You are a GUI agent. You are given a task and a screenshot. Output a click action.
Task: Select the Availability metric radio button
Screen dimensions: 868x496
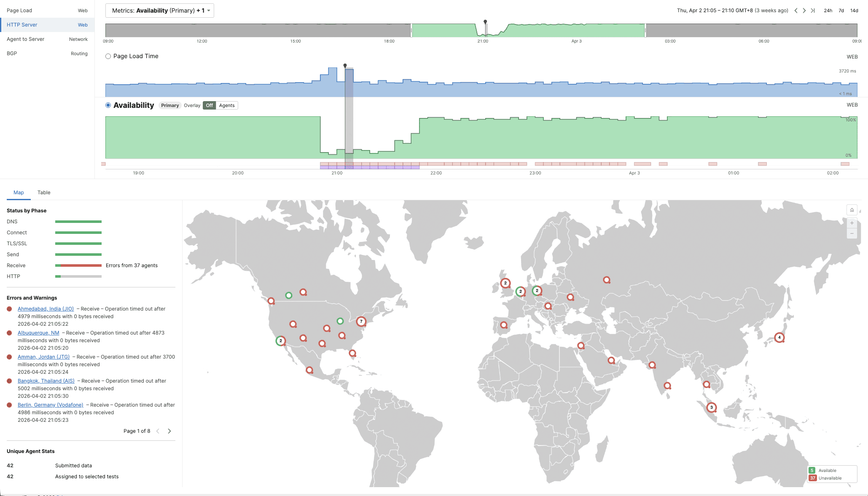point(108,105)
